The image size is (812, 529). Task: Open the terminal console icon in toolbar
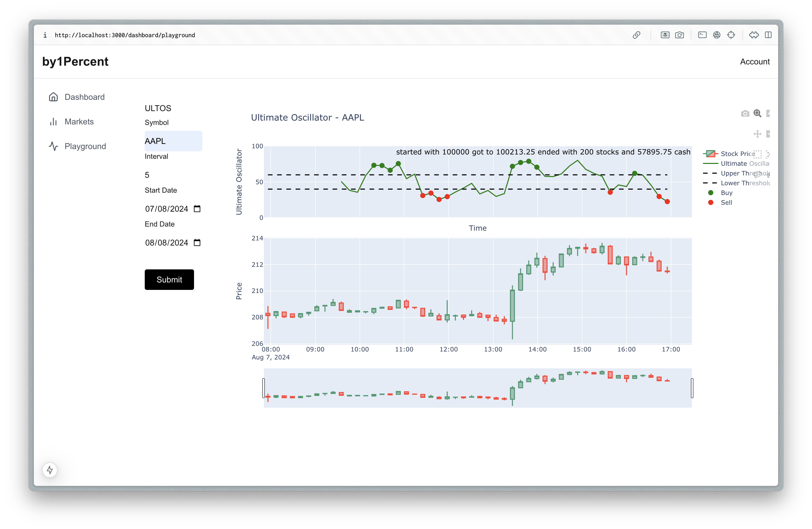coord(702,35)
